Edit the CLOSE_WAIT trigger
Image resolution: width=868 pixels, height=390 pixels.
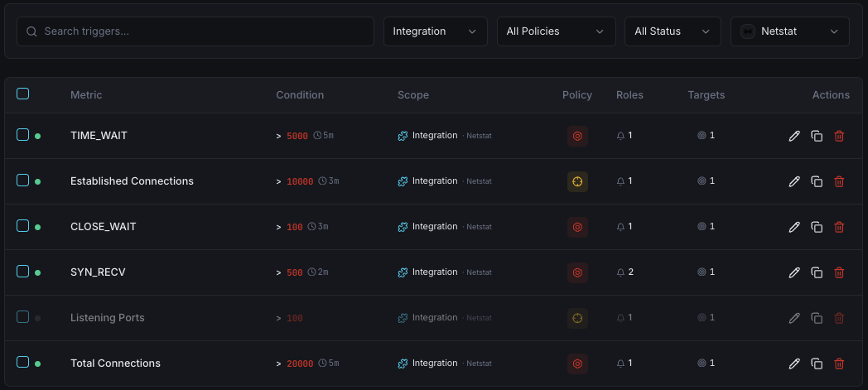794,227
